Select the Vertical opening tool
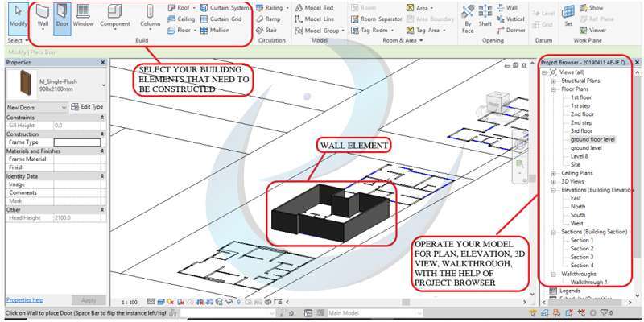Viewport: 644px width, 322px height. 510,19
